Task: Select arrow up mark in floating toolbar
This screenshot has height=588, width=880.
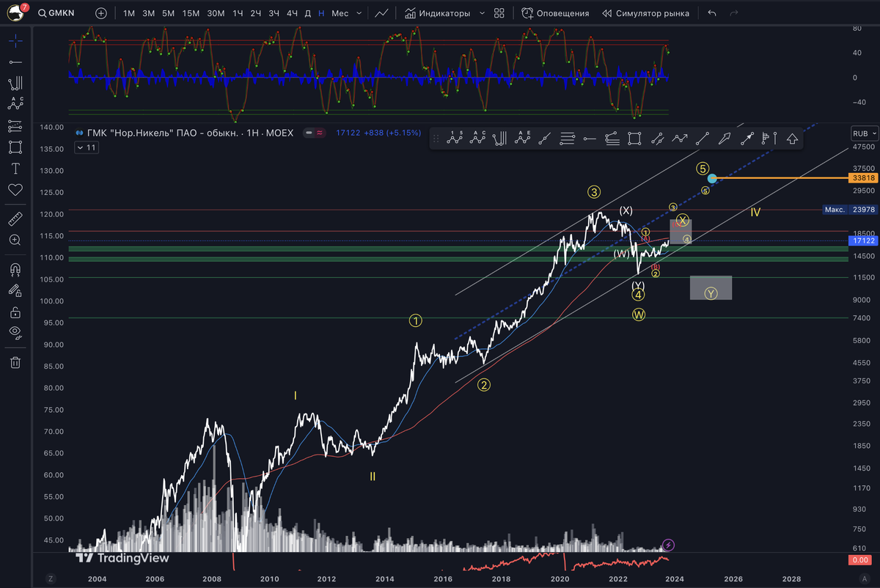Action: [791, 137]
